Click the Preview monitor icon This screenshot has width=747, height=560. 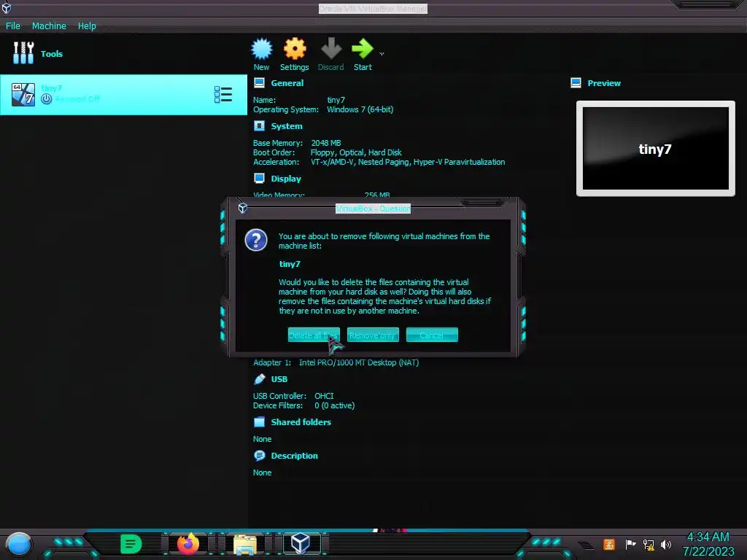coord(576,83)
